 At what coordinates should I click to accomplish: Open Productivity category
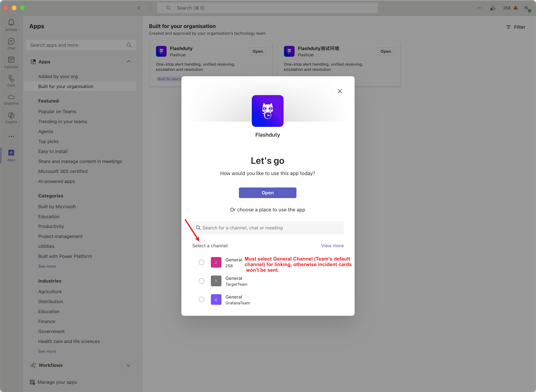51,226
